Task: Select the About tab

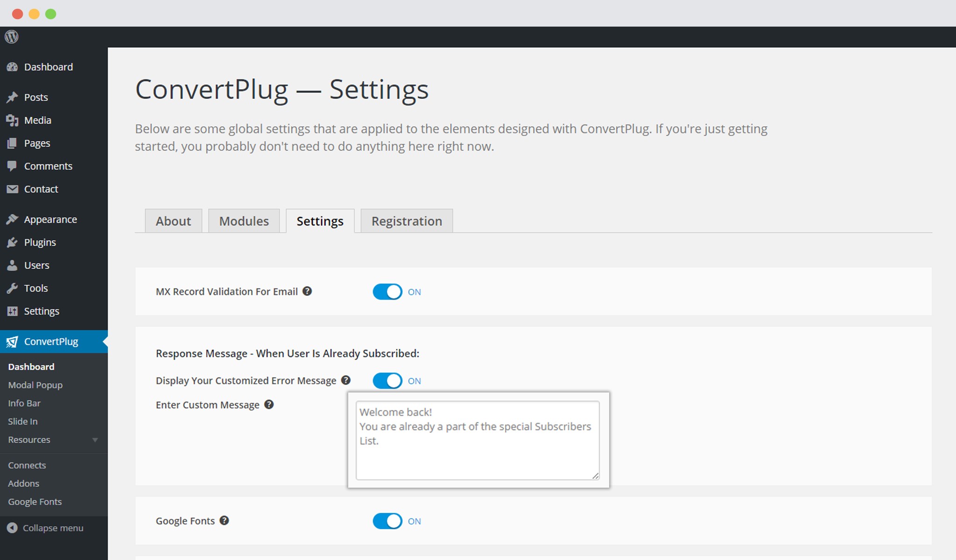Action: coord(173,221)
